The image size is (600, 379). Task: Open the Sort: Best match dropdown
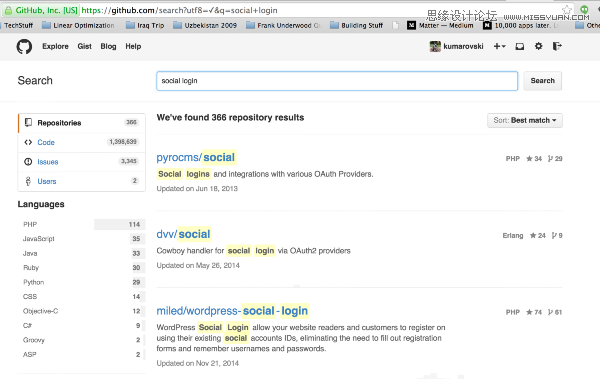click(x=525, y=120)
